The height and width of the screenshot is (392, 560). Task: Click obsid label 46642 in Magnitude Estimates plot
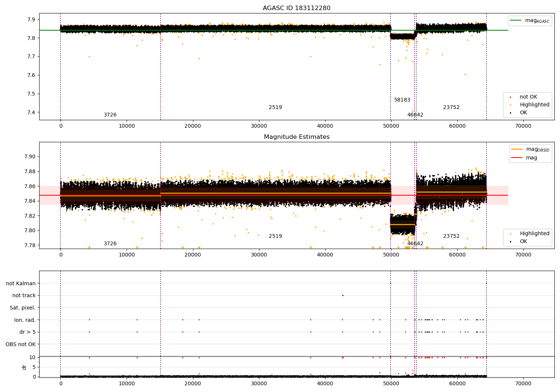click(x=415, y=244)
